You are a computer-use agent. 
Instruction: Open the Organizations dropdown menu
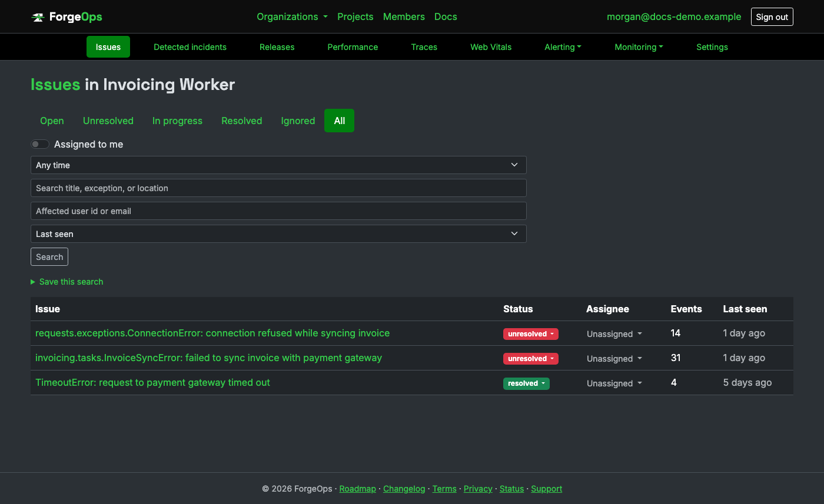[x=292, y=16]
